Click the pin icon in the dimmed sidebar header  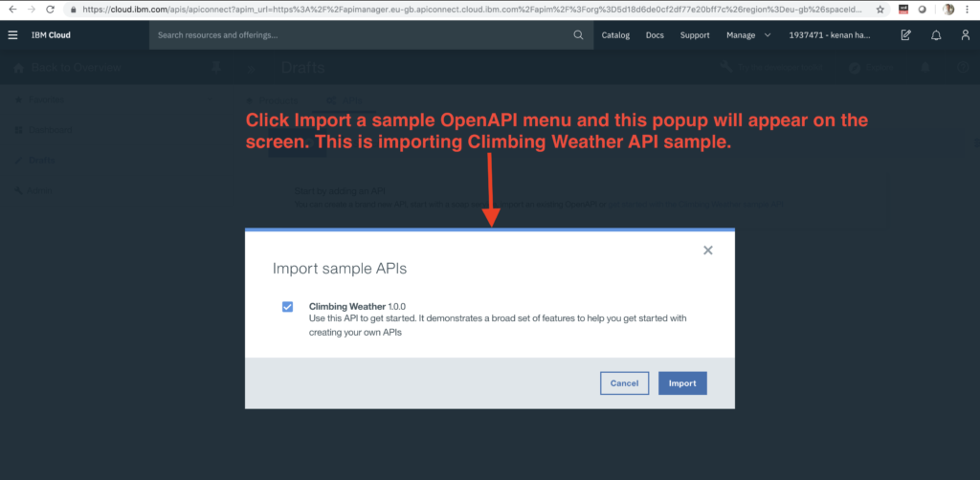click(216, 68)
